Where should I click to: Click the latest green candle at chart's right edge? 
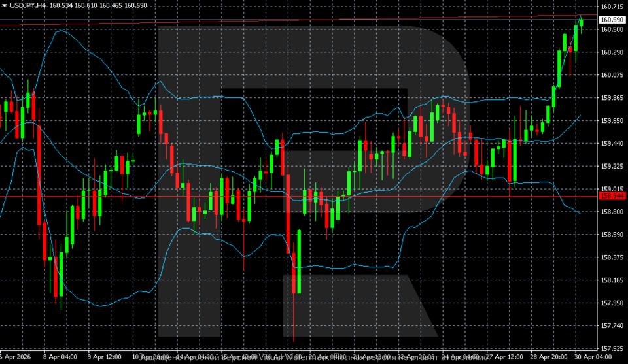(x=581, y=23)
